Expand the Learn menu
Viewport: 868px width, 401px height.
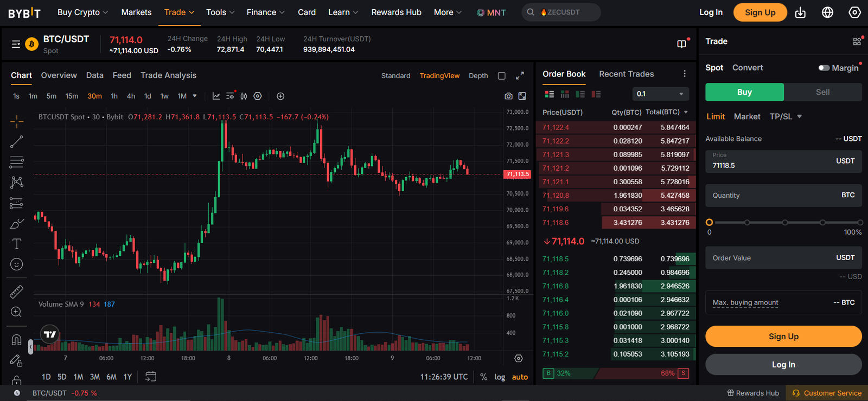(343, 12)
